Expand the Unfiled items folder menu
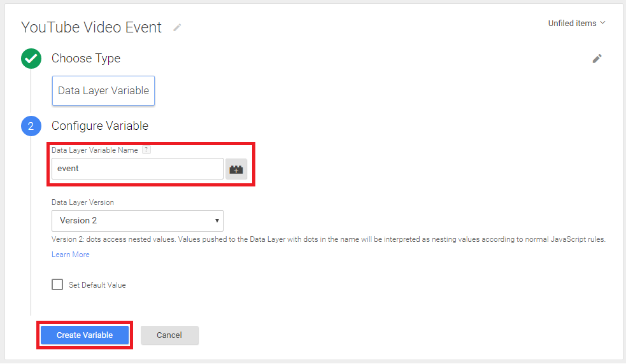626x364 pixels. [576, 24]
